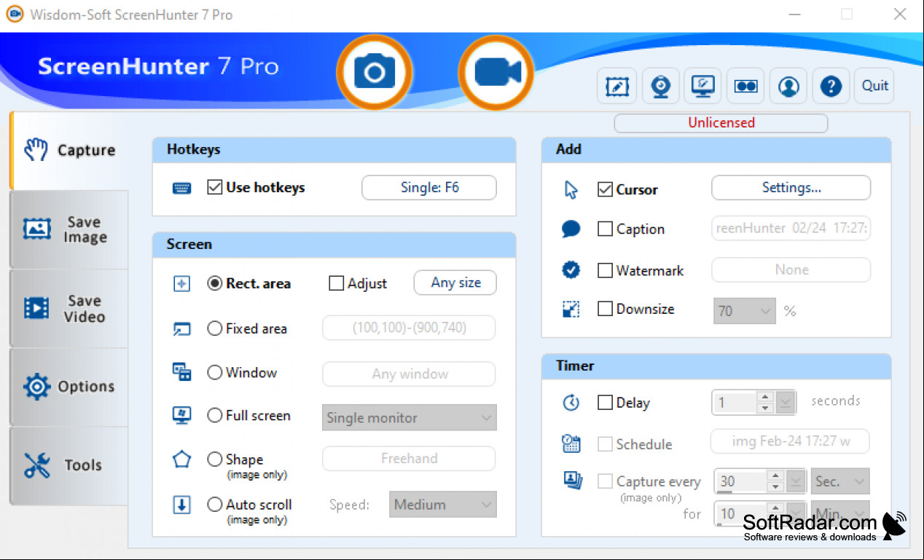This screenshot has width=924, height=560.
Task: Click the Capture every stacked-images icon
Action: (x=571, y=480)
